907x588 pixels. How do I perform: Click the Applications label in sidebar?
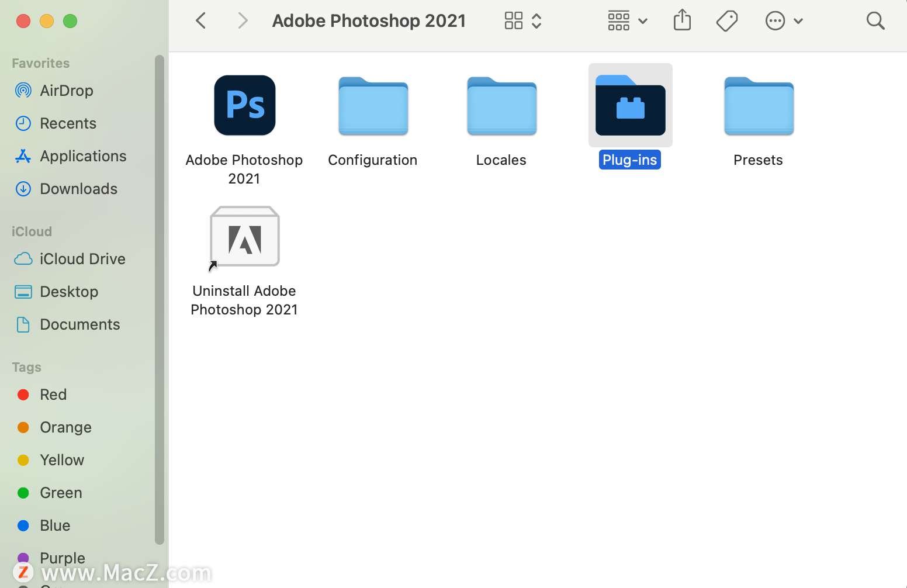coord(83,156)
